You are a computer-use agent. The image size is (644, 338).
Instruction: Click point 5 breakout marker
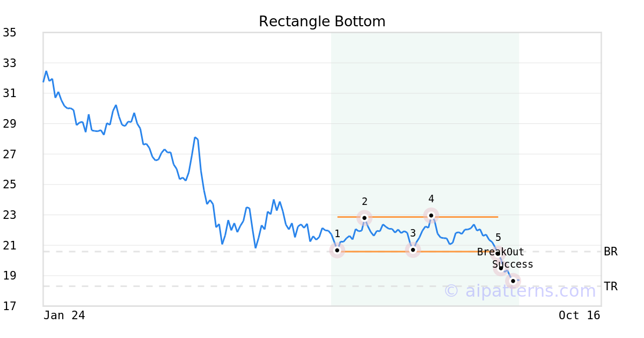tap(497, 254)
